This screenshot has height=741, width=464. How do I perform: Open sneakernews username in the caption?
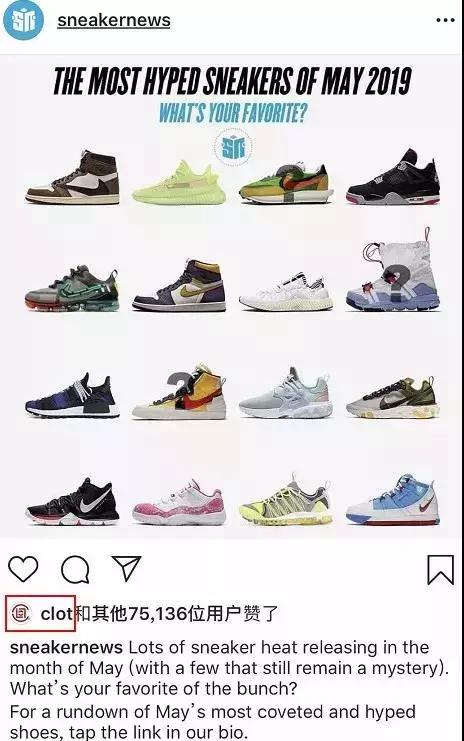pos(66,647)
